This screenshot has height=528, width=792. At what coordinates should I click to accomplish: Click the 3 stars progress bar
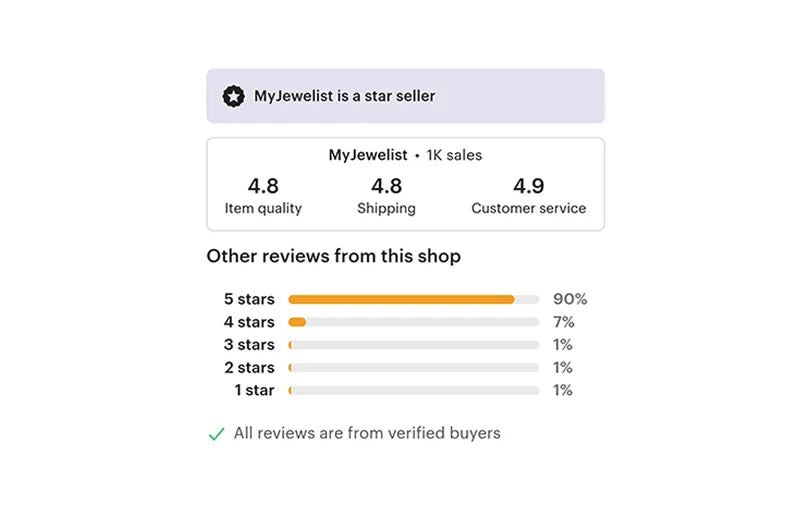click(413, 345)
